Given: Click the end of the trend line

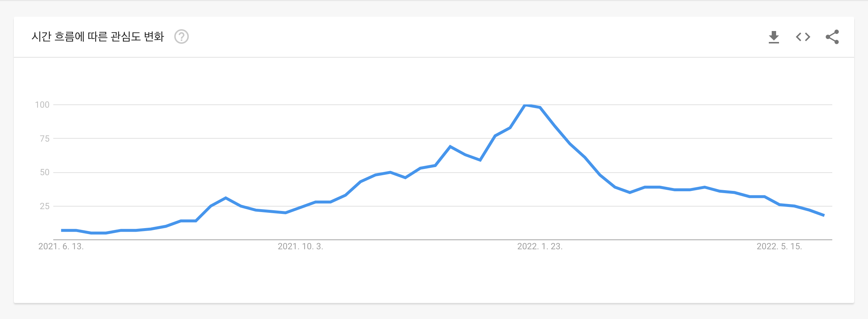Looking at the screenshot, I should (x=824, y=215).
